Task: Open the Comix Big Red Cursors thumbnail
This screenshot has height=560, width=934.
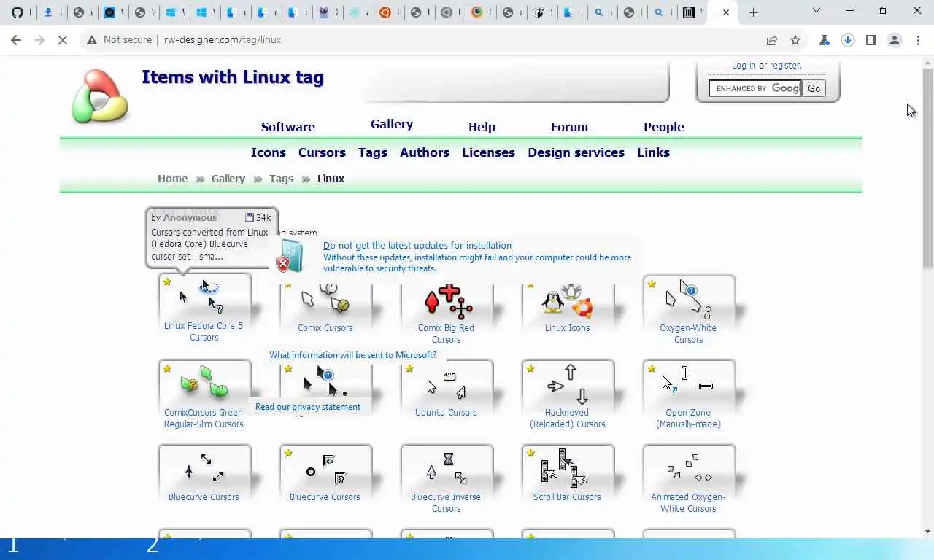Action: 447,300
